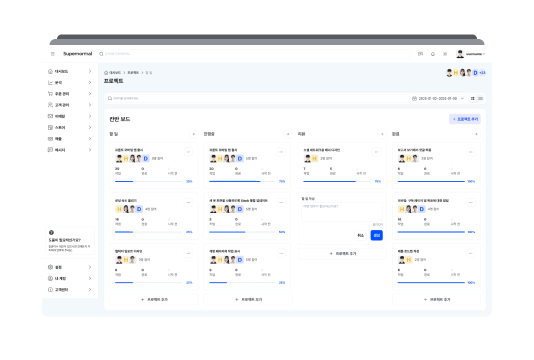Open the hamburger menu beside Supernormal logo

click(x=53, y=54)
